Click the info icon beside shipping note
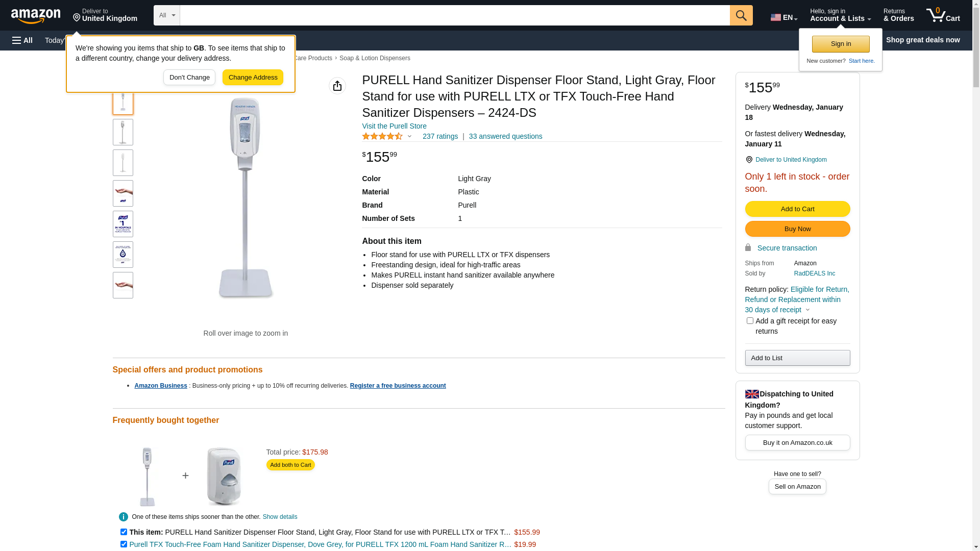Screen dimensions: 980x551 (124, 517)
